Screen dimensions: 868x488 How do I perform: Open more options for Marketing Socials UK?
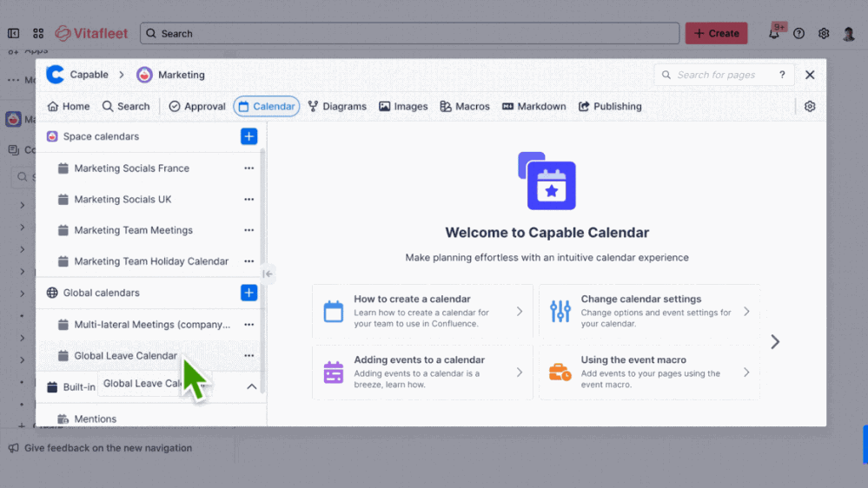coord(249,199)
